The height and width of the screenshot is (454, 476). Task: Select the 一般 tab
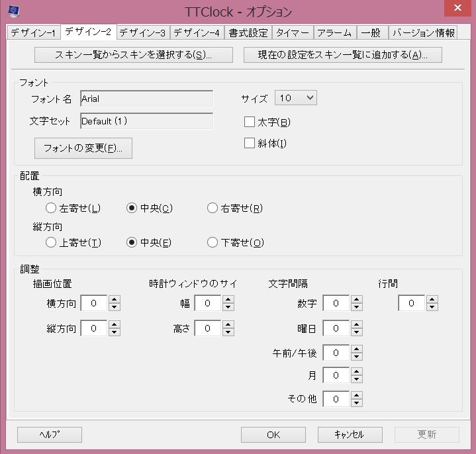[x=372, y=32]
